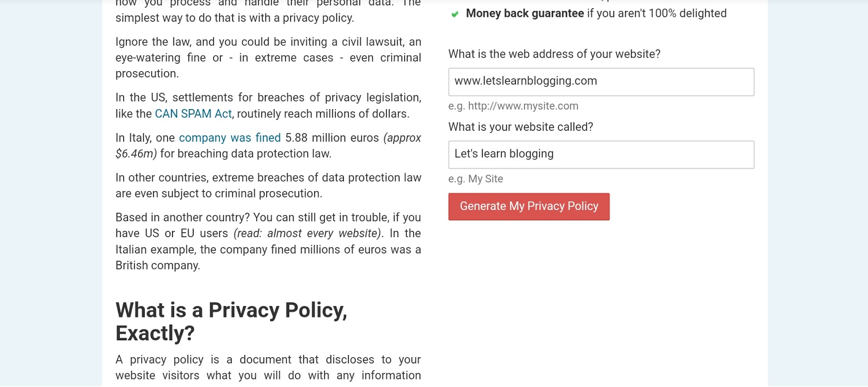Focus the web address field containing www.letslearnblogging.com

point(601,82)
